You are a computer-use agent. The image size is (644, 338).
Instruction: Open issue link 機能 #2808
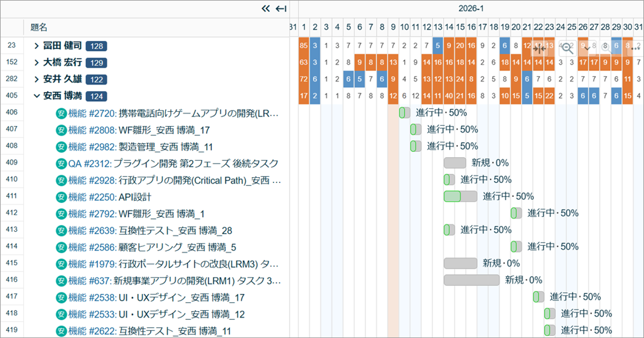tap(92, 130)
